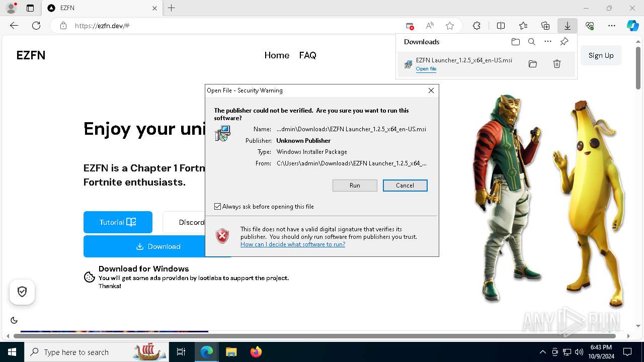Toggle split screen view icon
644x362 pixels.
coord(501,26)
